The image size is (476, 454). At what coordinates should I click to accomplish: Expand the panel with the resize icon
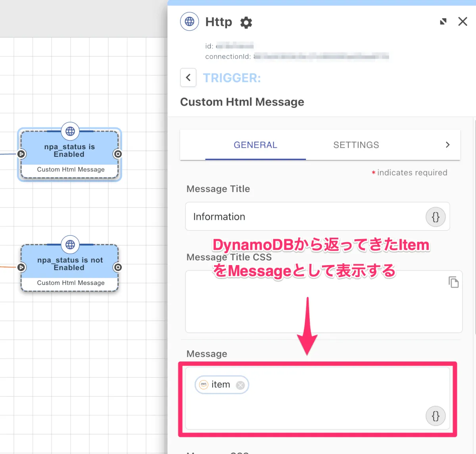coord(443,21)
